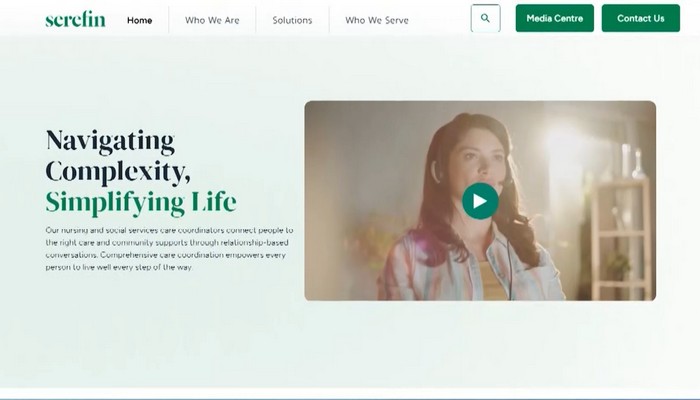
Task: Click the Media Centre button
Action: coord(554,18)
